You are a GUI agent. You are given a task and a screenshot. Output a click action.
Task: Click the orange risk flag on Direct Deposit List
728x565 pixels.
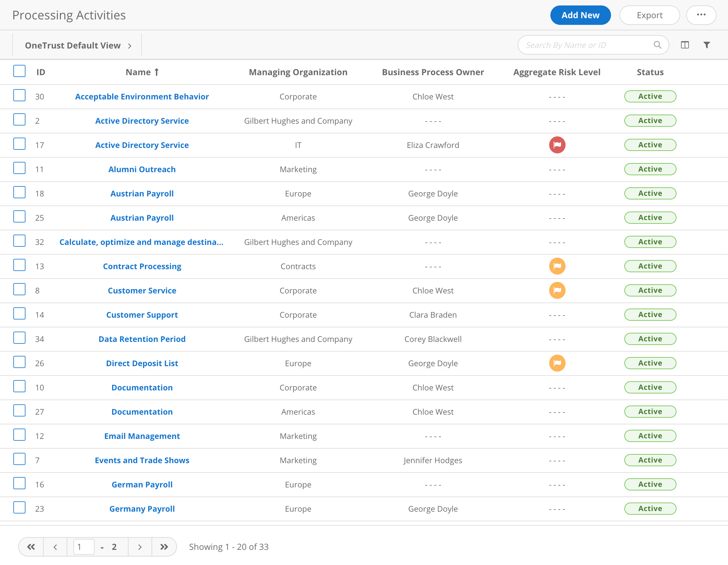coord(557,363)
